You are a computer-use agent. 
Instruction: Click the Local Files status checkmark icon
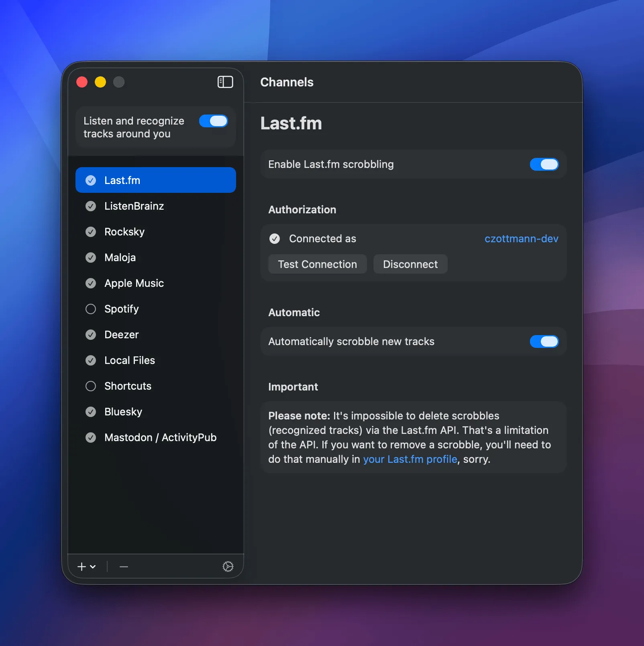[x=91, y=360]
